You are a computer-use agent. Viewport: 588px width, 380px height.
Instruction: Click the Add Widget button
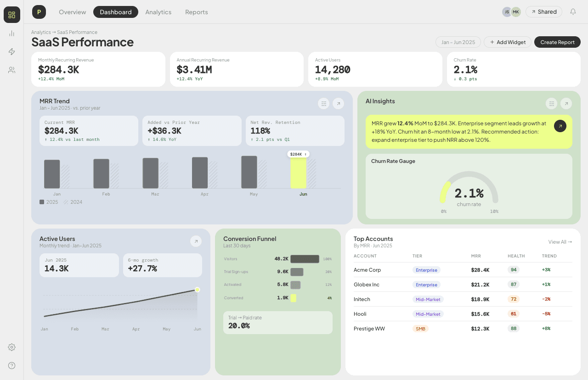click(508, 42)
